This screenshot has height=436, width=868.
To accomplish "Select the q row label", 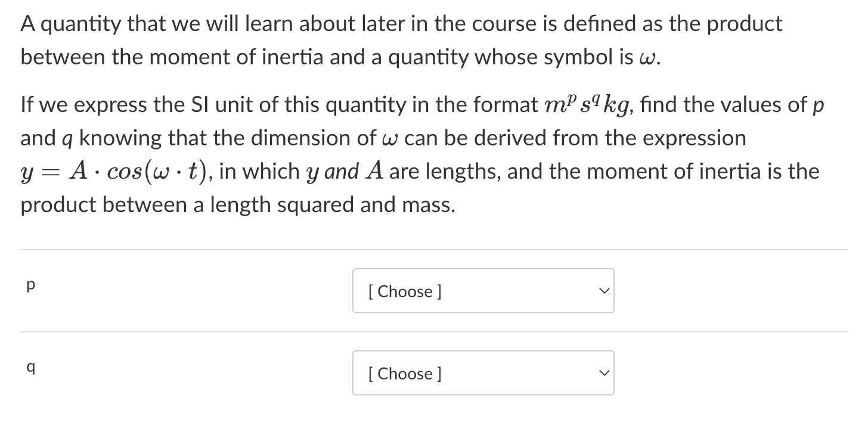I will [30, 368].
